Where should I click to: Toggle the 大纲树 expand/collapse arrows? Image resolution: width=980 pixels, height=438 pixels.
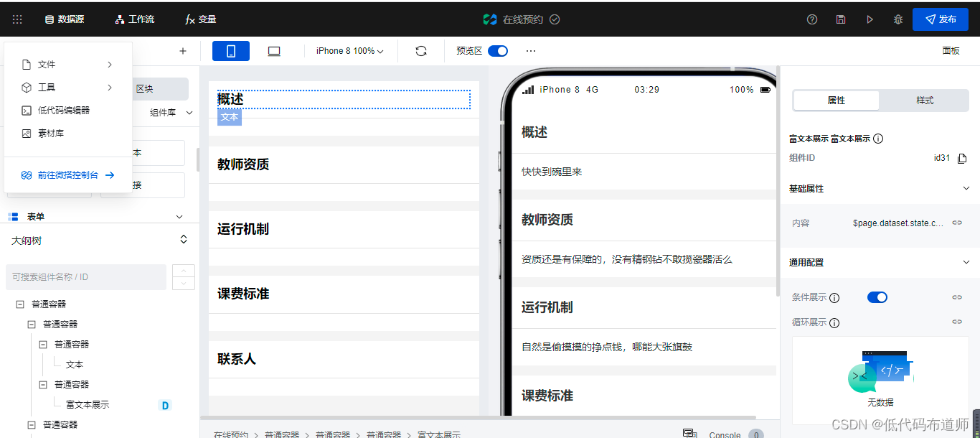click(x=184, y=240)
